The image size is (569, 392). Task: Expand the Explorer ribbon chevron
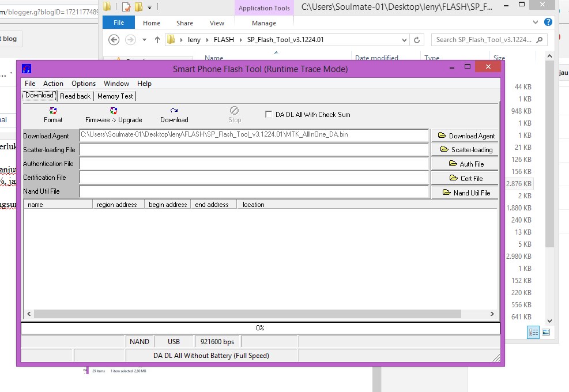point(535,22)
